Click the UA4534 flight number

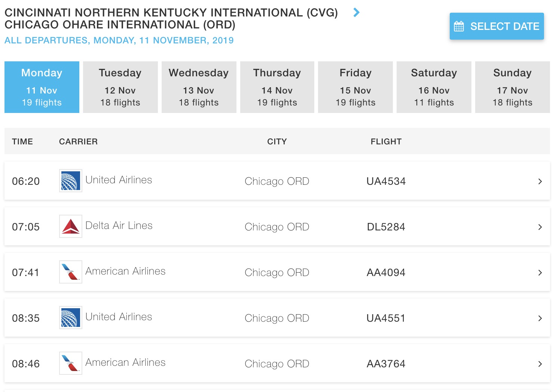pyautogui.click(x=386, y=181)
